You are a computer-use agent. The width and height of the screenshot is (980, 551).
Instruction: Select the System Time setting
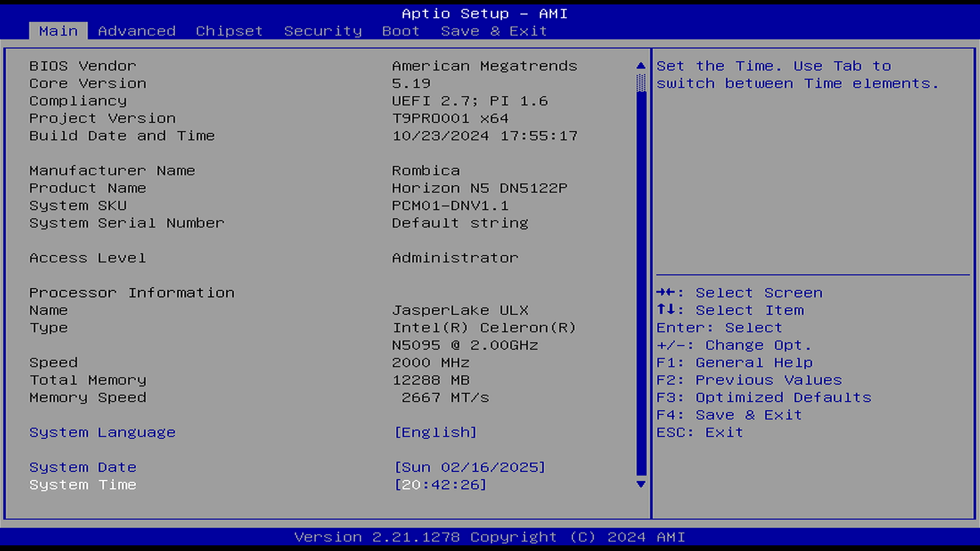pyautogui.click(x=83, y=485)
